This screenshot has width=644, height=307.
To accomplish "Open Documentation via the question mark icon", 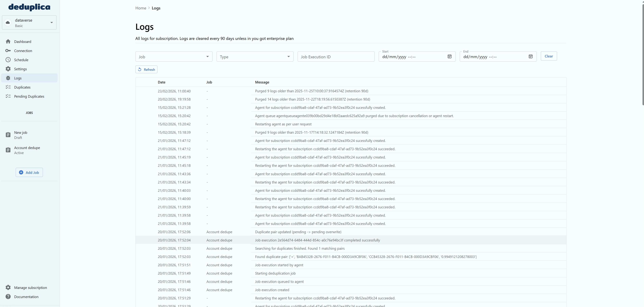I will (8, 297).
